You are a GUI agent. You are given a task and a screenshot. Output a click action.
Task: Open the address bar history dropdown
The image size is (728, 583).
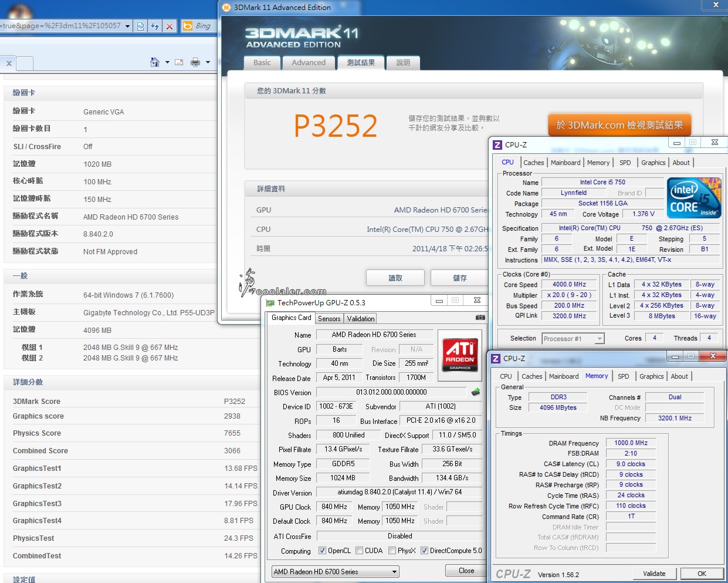(x=127, y=26)
